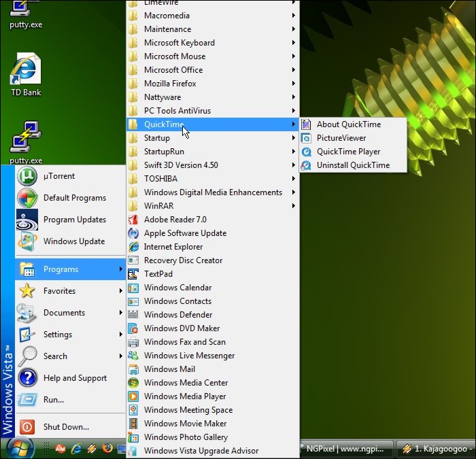Image resolution: width=476 pixels, height=459 pixels.
Task: Click the Windows Start orb
Action: [20, 448]
